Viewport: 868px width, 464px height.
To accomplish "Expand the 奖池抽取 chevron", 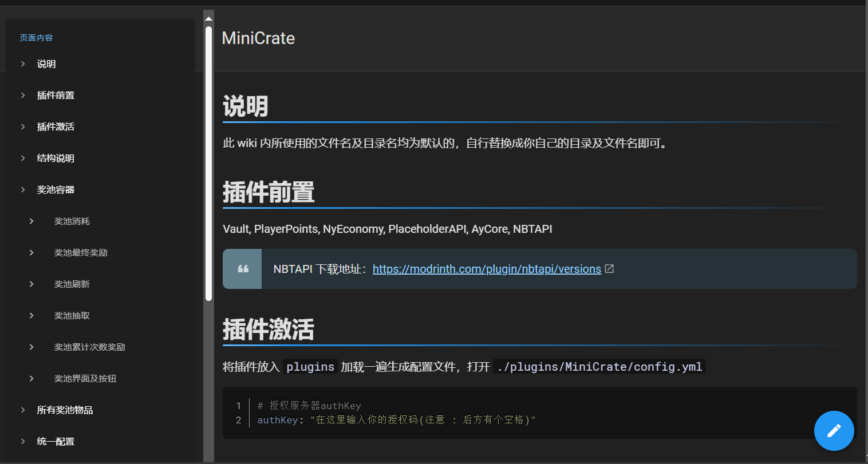I will tap(31, 316).
